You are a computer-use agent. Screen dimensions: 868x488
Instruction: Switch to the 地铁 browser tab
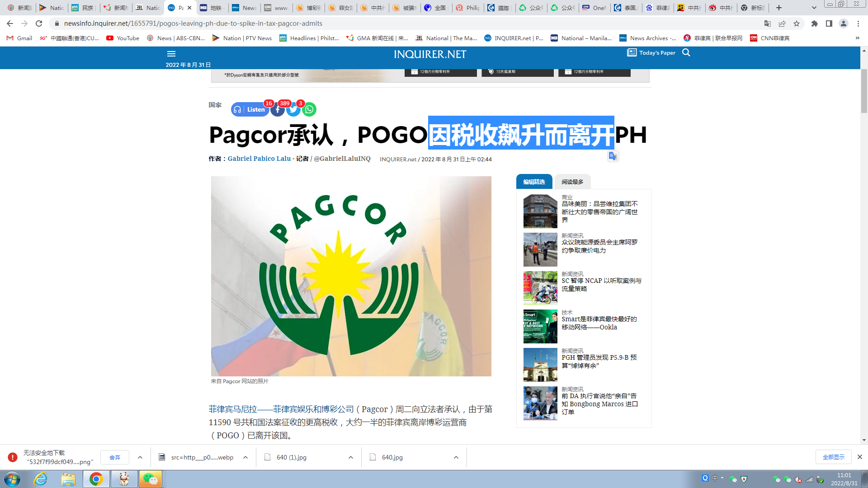(x=212, y=8)
